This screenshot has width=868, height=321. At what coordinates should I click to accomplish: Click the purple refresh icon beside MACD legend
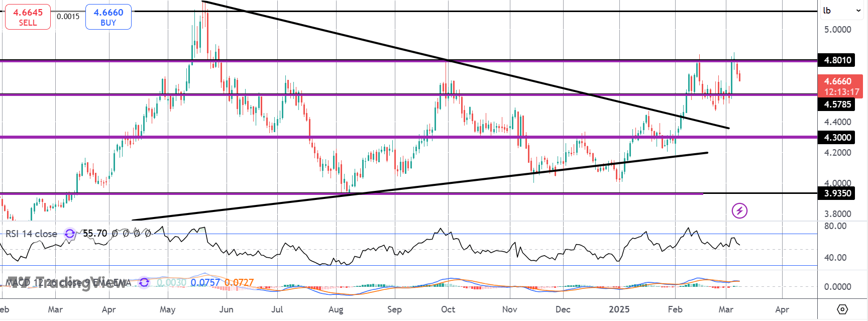click(x=144, y=282)
